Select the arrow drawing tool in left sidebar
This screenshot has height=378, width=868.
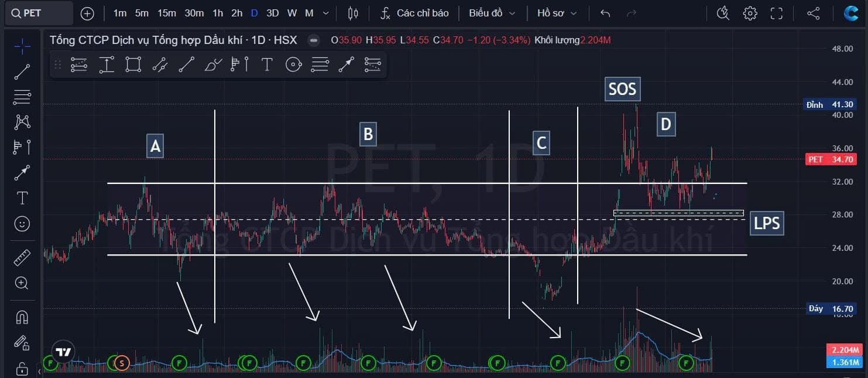[22, 173]
